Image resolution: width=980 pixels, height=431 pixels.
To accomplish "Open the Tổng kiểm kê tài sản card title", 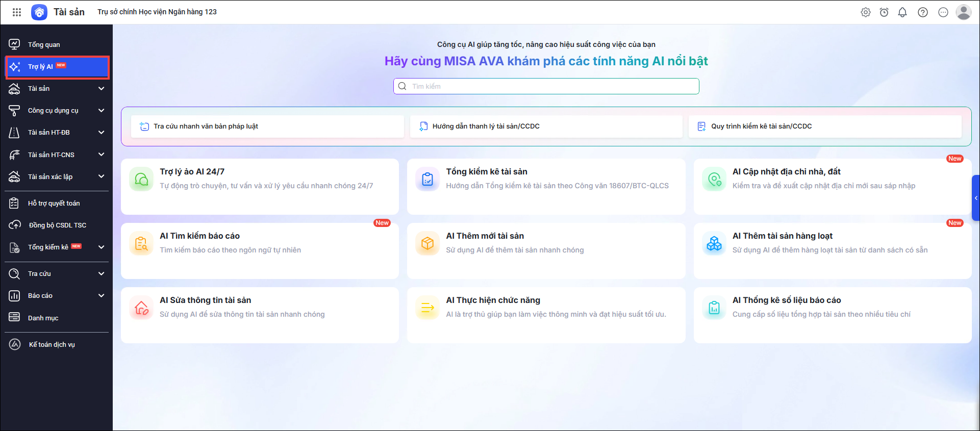I will 487,171.
